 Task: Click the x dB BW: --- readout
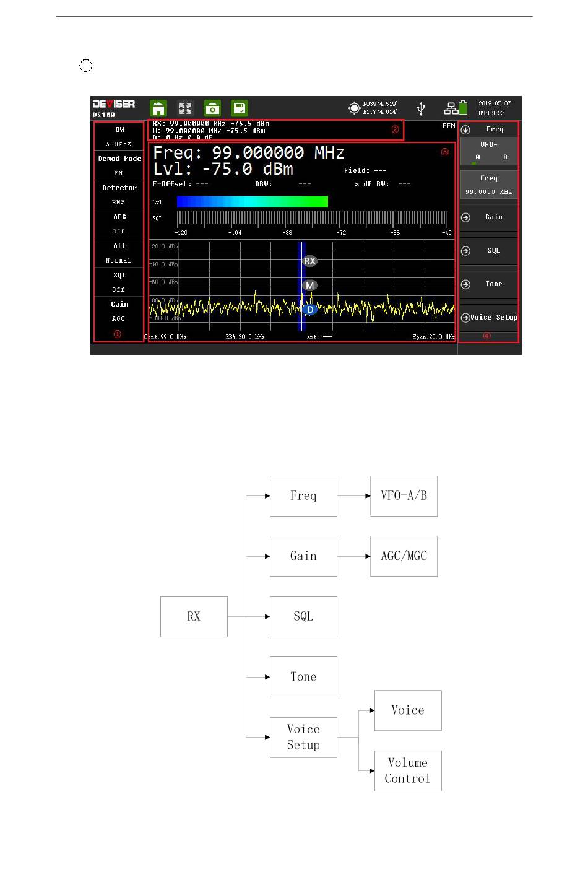(x=383, y=184)
